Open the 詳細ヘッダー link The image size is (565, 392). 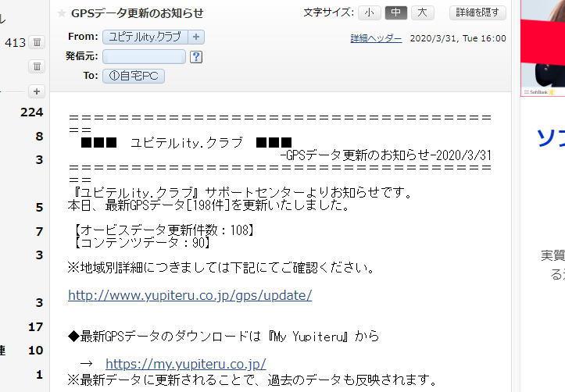376,38
